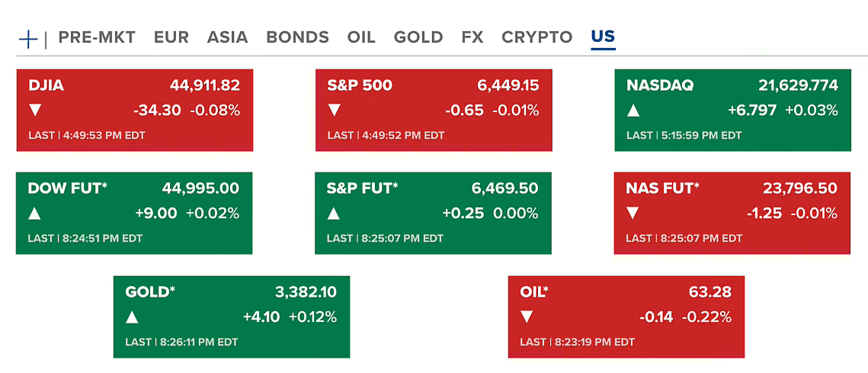
Task: Click the GOLD up arrow indicator
Action: pos(132,317)
